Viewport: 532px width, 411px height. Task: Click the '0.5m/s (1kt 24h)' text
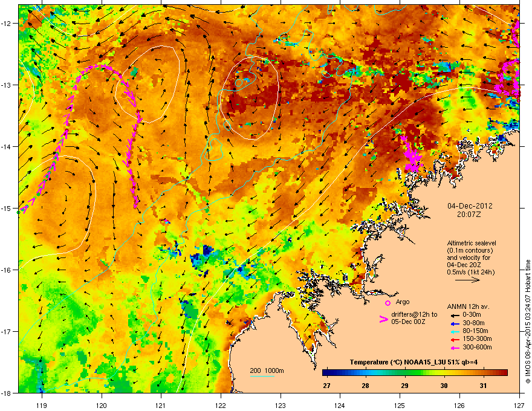click(471, 272)
